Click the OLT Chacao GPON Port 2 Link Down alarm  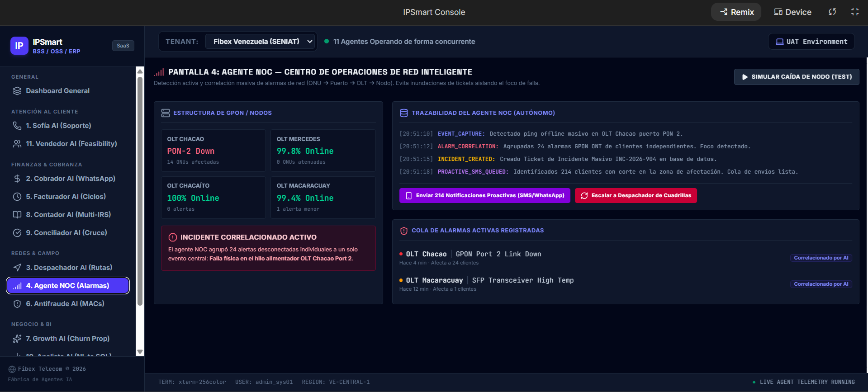626,258
